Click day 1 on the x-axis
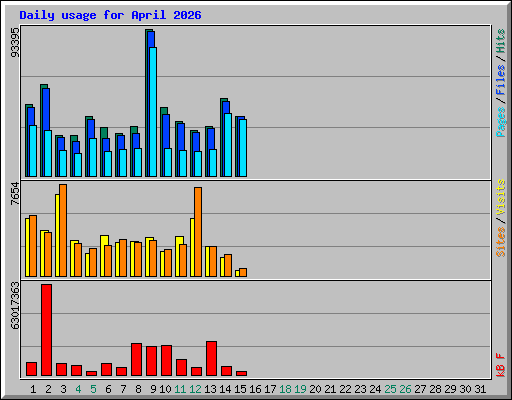 pos(33,389)
